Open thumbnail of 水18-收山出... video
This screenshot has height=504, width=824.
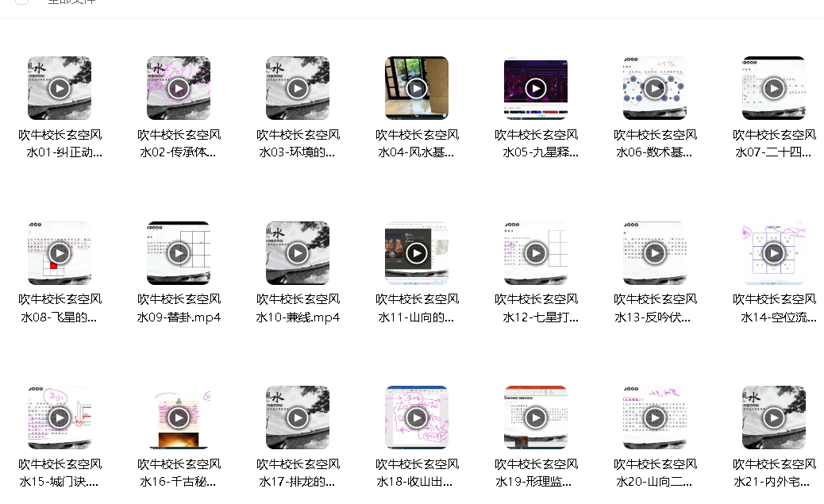tap(417, 417)
